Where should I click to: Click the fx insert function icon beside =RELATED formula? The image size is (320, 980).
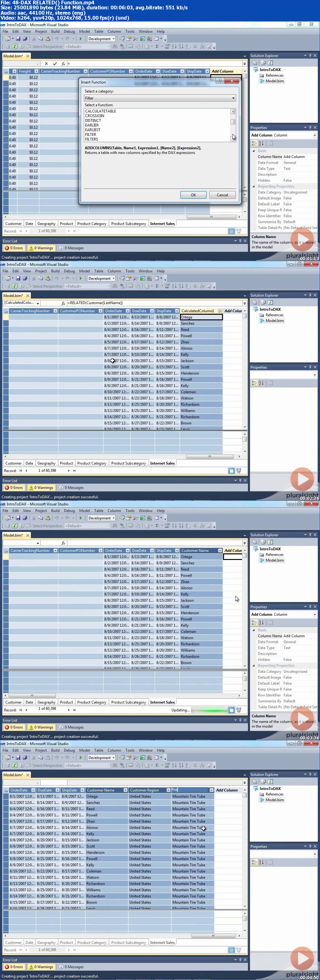[63, 303]
